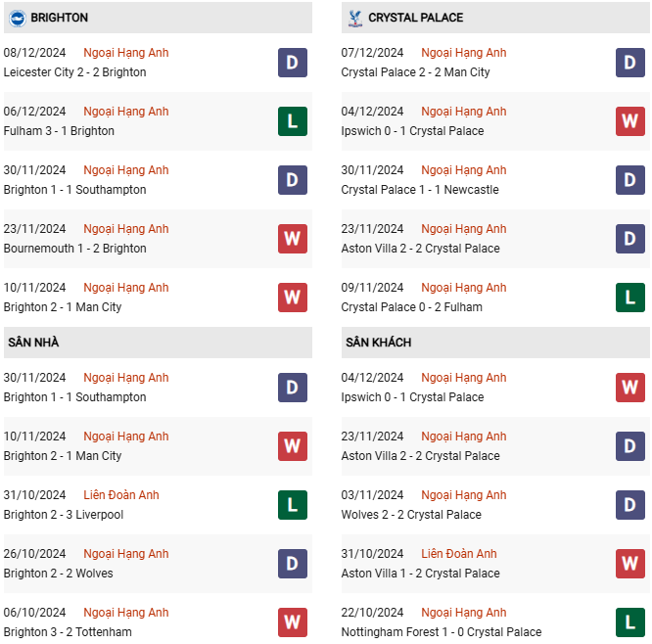Select the SÂN NHÀ section header
Screen dimensions: 652x644
(34, 343)
